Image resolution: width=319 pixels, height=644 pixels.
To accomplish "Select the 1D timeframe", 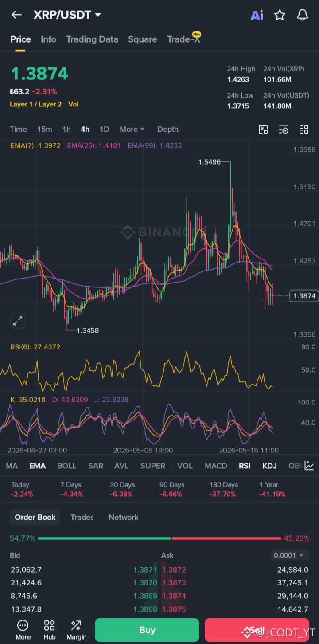I will tap(104, 130).
